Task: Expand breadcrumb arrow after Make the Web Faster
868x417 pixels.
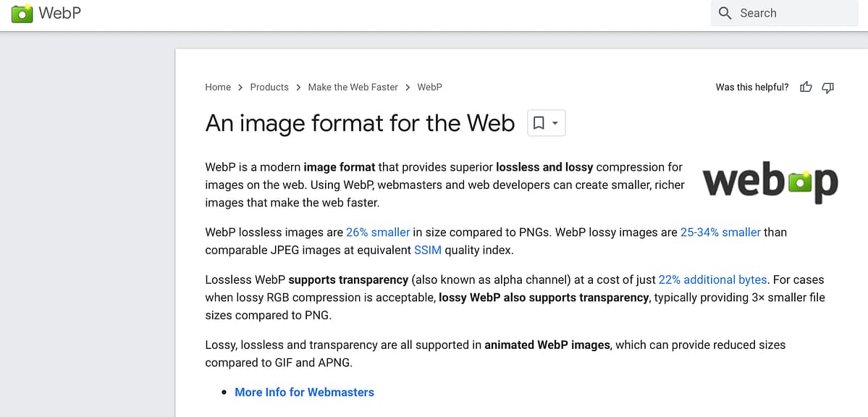Action: 407,87
